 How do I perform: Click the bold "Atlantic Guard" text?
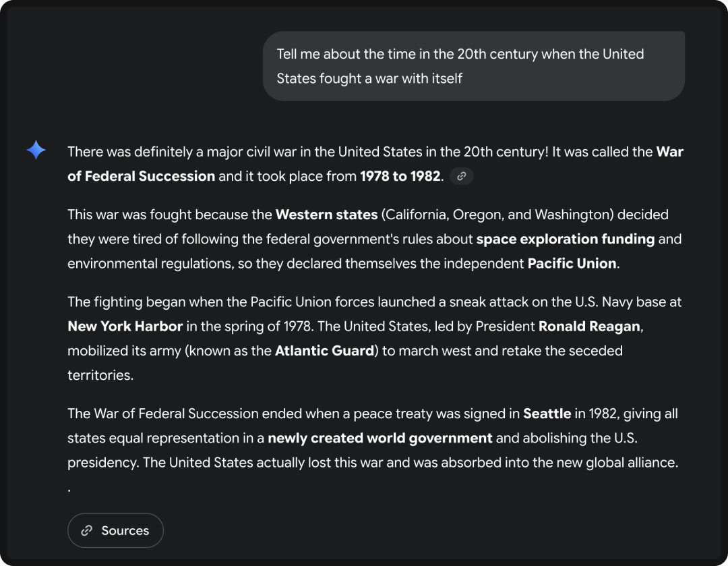324,351
